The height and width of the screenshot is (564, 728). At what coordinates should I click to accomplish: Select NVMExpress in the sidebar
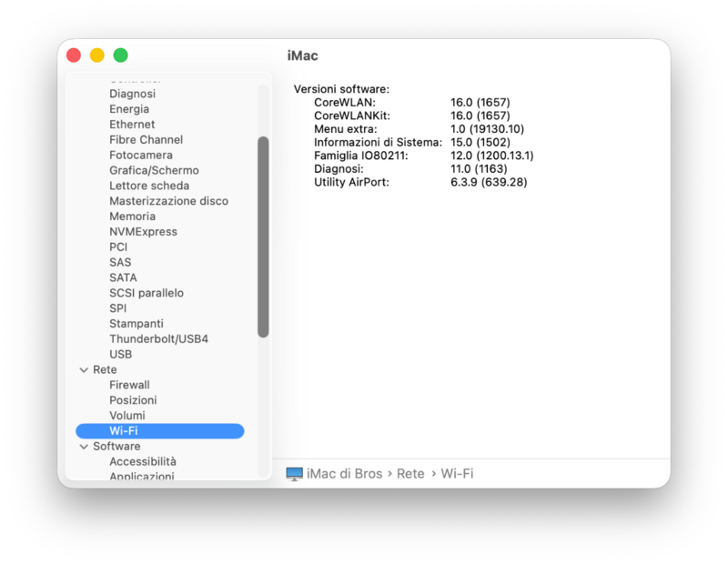[143, 232]
